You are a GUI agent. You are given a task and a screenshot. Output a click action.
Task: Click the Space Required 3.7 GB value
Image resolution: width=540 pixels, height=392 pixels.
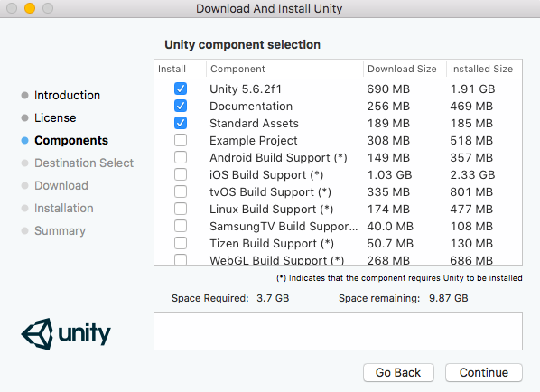click(x=273, y=298)
